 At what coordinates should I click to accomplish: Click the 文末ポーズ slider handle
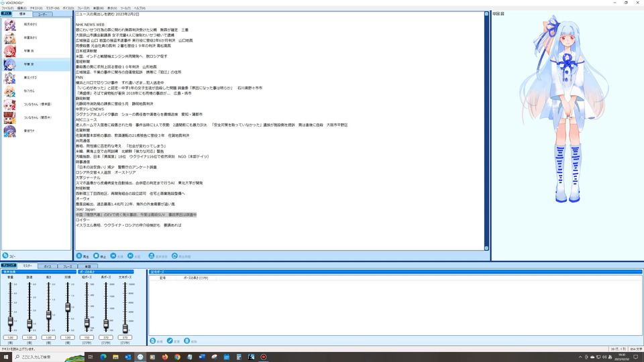[x=125, y=328]
